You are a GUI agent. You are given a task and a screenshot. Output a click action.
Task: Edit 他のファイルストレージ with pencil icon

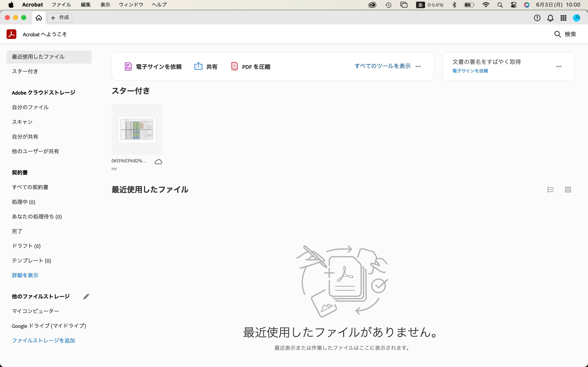[x=86, y=297]
